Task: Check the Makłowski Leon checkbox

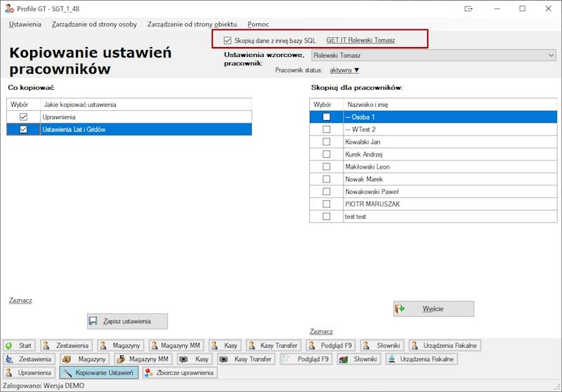Action: [x=326, y=166]
